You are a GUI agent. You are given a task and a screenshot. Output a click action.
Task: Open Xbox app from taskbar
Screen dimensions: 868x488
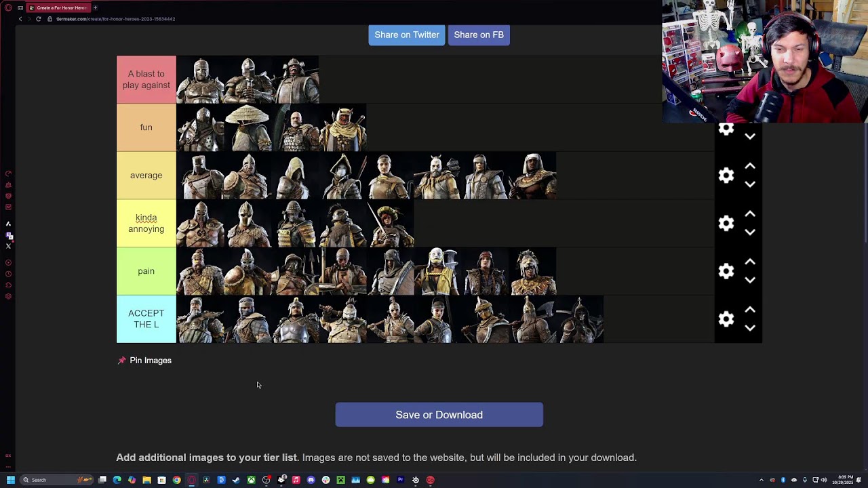pos(251,480)
